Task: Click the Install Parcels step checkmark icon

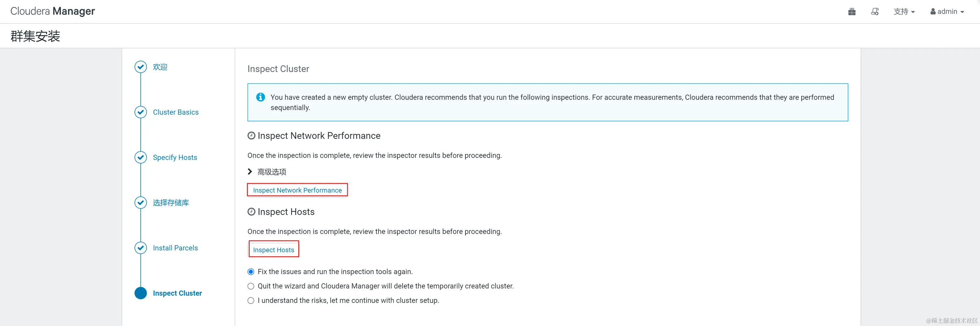Action: tap(141, 248)
